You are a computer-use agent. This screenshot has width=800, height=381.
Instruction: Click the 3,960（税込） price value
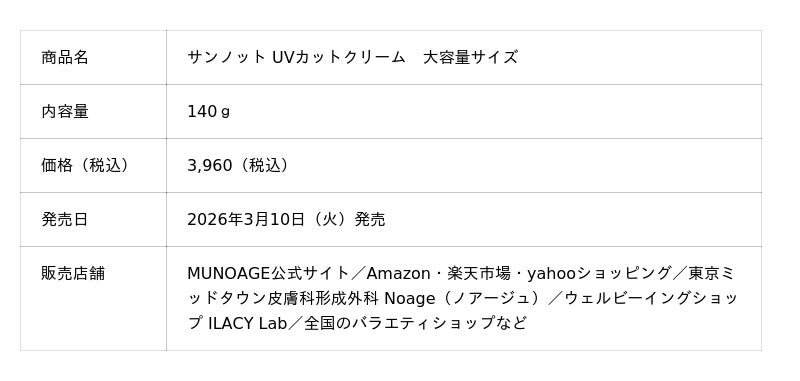tap(238, 165)
